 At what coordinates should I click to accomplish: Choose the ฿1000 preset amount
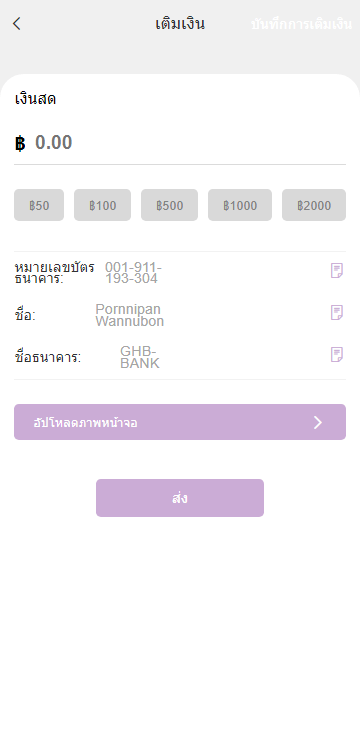(240, 205)
